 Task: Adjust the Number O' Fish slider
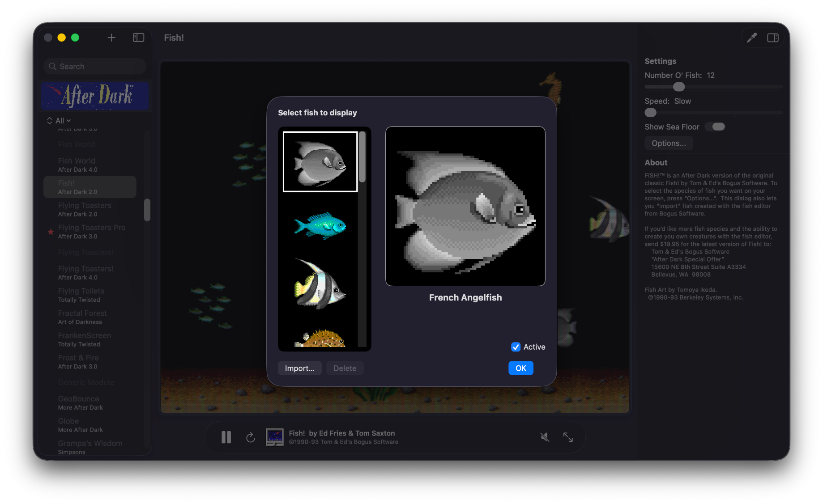click(678, 87)
